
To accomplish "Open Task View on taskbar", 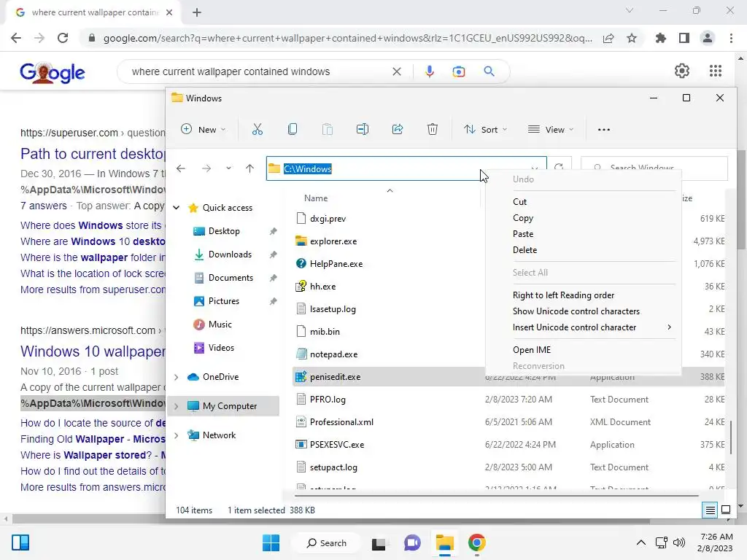I will click(379, 542).
